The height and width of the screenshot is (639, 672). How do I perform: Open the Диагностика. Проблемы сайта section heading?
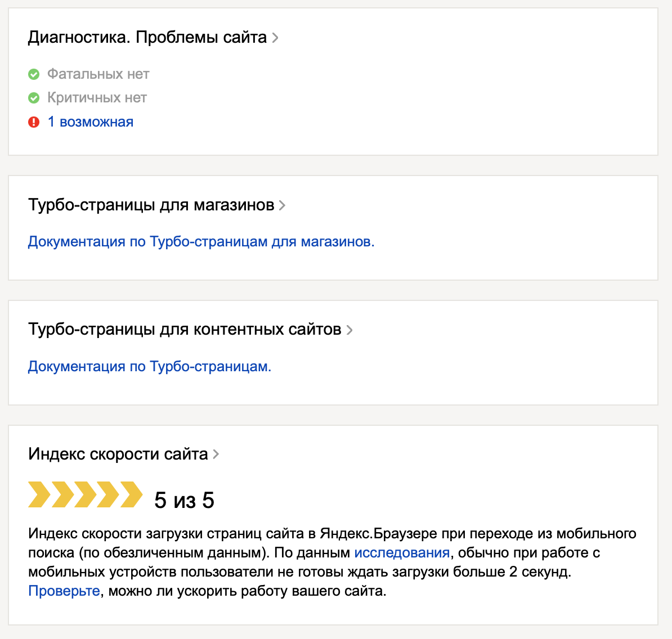[147, 38]
